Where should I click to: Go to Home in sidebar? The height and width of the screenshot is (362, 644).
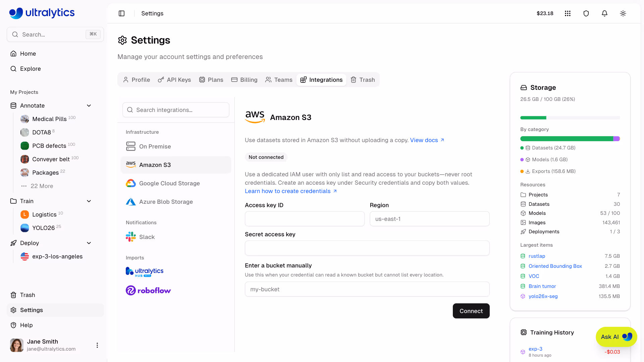pos(55,54)
